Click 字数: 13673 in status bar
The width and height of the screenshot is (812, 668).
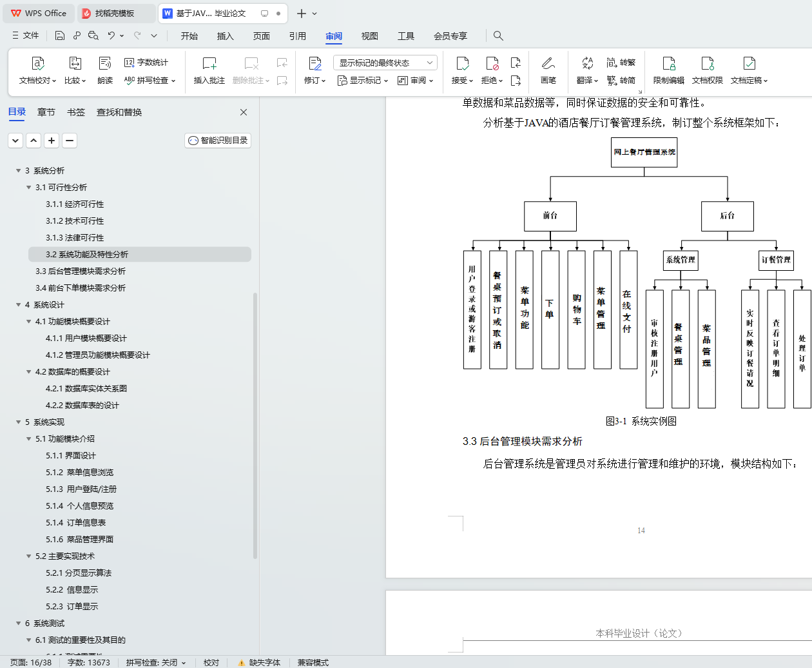pos(89,662)
